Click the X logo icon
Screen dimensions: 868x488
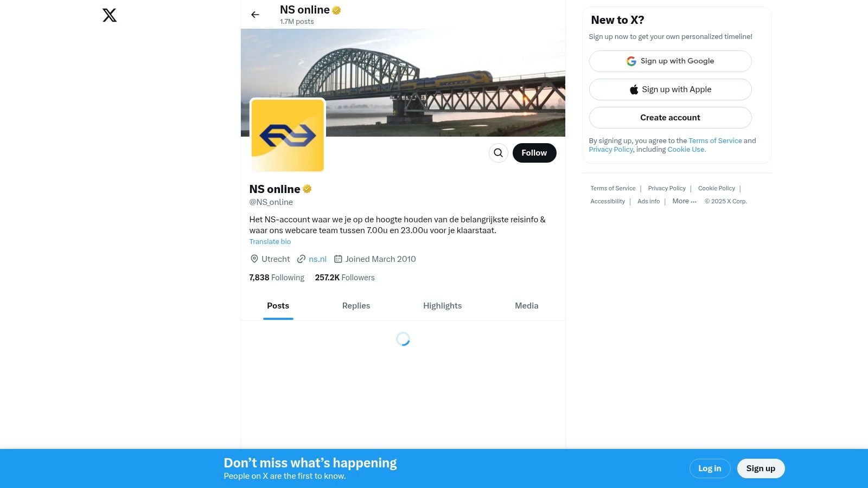[110, 15]
